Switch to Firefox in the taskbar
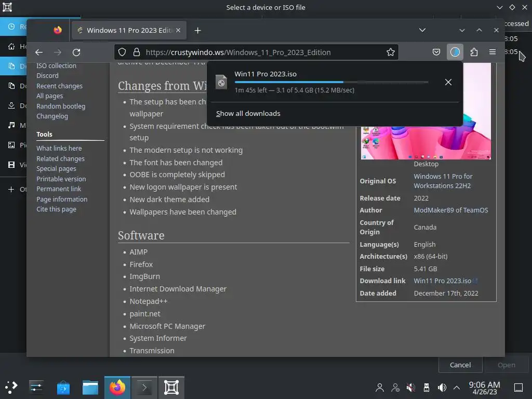This screenshot has height=399, width=532. point(117,388)
